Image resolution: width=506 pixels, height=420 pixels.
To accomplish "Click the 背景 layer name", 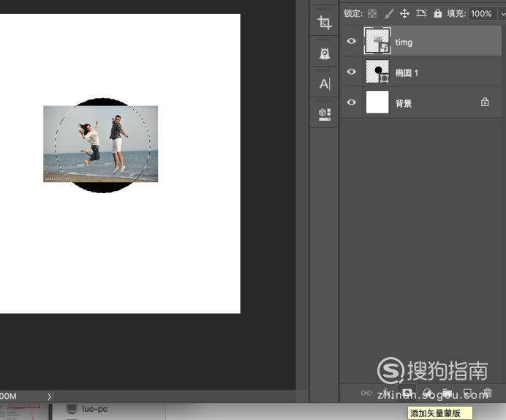I will point(404,104).
